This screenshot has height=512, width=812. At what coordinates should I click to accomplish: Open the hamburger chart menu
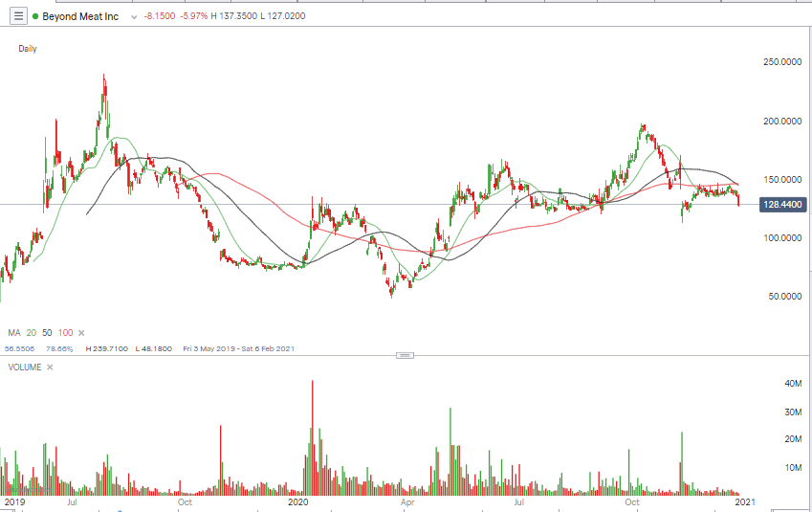tap(18, 16)
